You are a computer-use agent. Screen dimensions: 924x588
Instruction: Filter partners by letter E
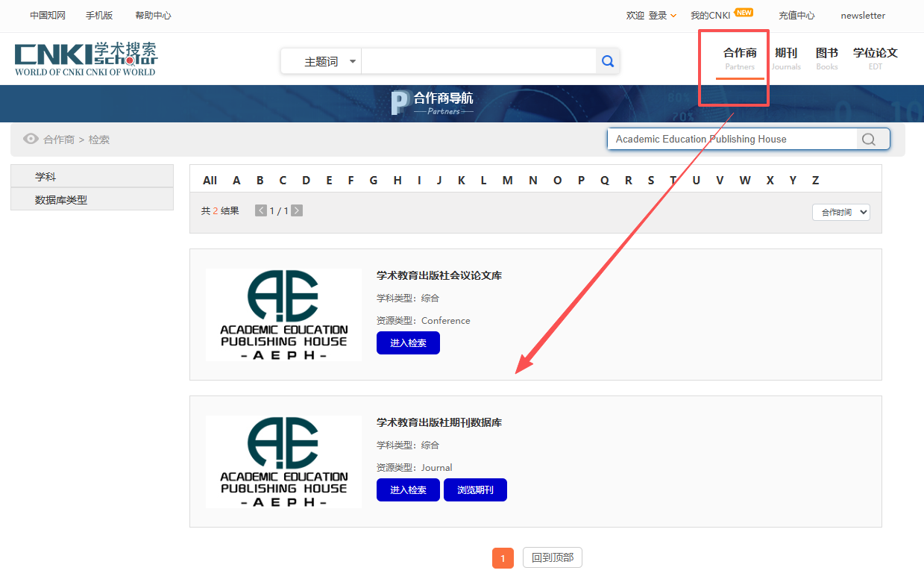click(329, 180)
